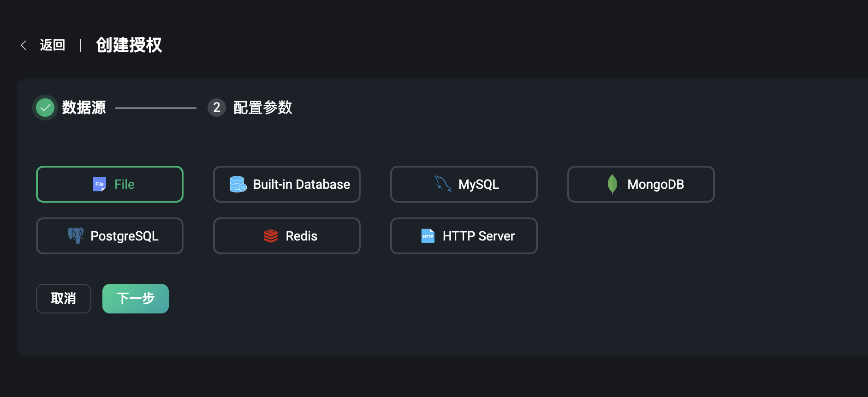Click the back chevron arrow icon

click(24, 45)
